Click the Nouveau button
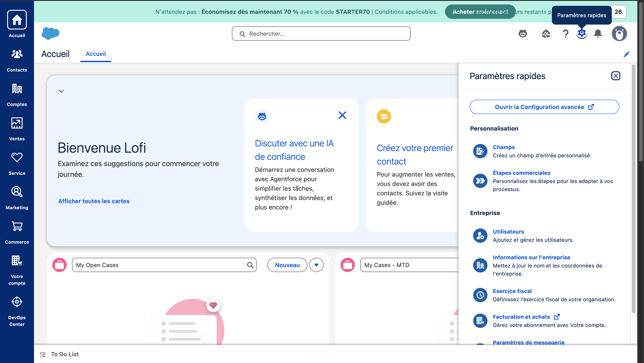Screen dimensions: 644x363 (x=287, y=265)
